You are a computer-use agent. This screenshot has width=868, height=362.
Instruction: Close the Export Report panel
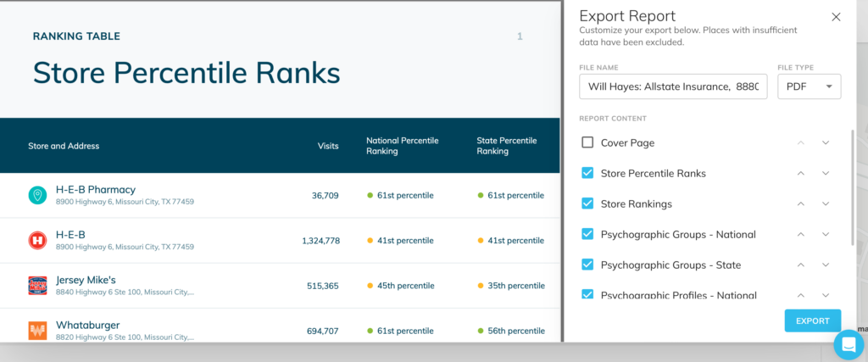[836, 17]
